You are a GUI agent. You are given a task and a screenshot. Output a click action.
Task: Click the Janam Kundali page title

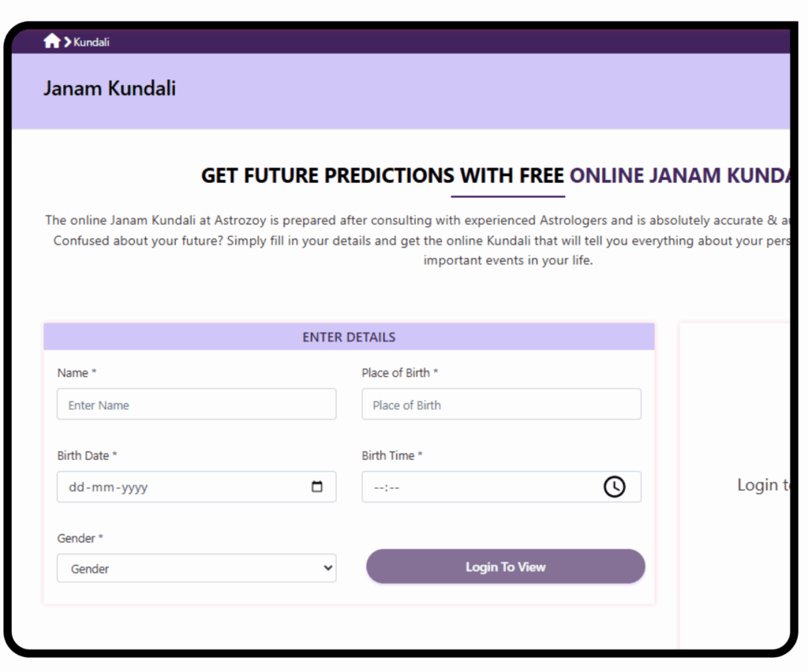(109, 88)
